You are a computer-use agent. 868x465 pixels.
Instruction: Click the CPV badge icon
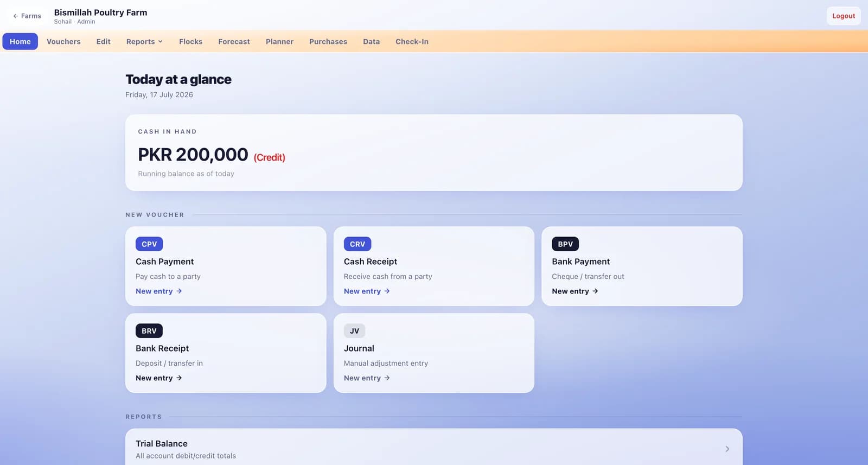point(149,244)
